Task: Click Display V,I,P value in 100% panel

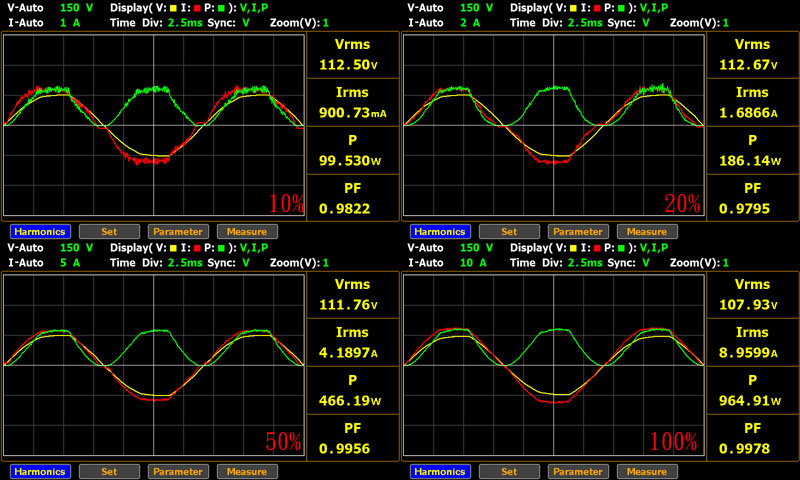Action: [x=654, y=248]
